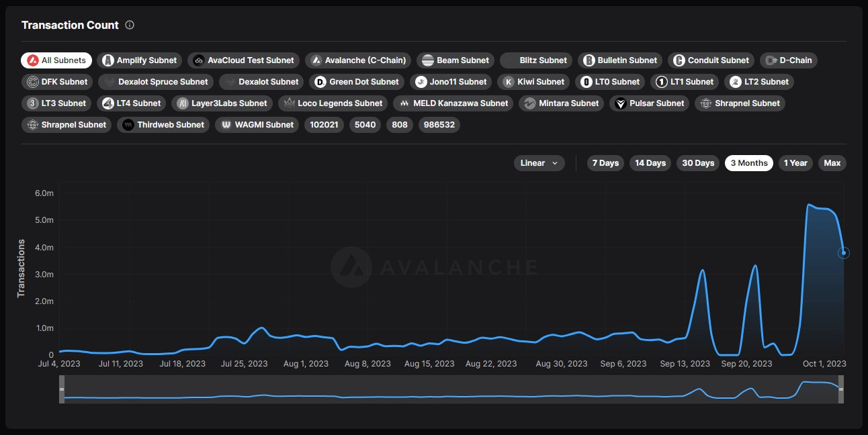Click the highlighted data point on chart line
The image size is (868, 435).
(x=844, y=253)
